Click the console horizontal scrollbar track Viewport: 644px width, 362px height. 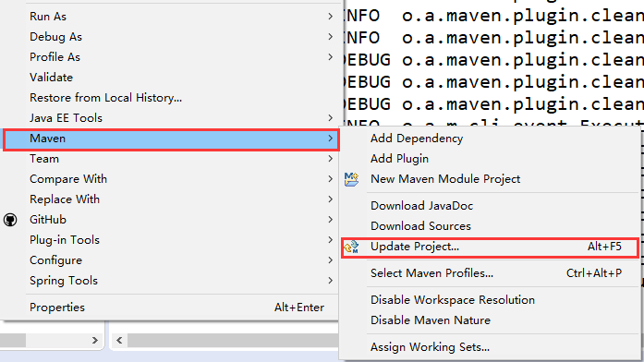233,340
